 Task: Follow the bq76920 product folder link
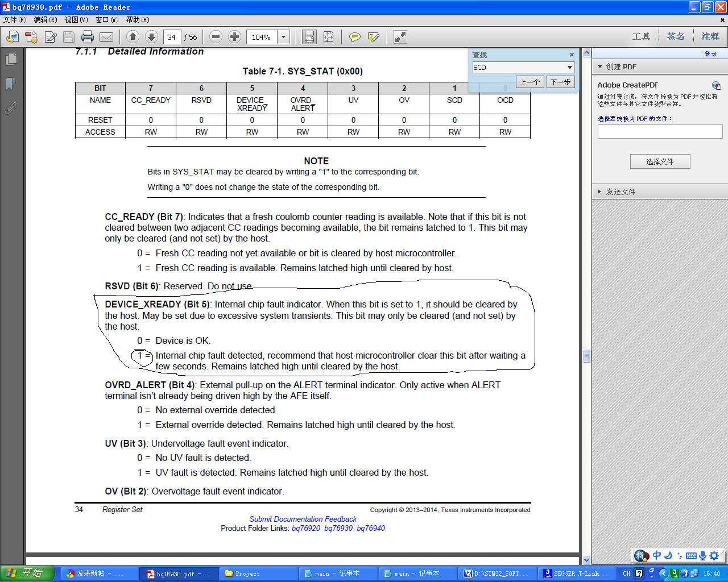point(306,528)
